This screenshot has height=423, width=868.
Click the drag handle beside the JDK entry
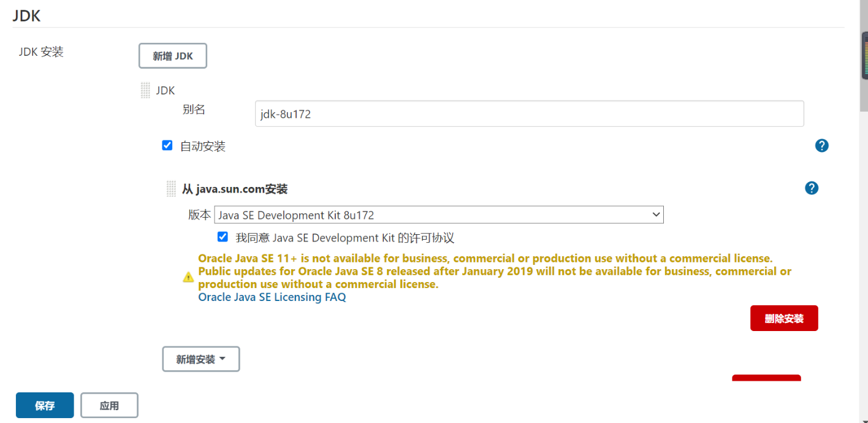[x=145, y=90]
